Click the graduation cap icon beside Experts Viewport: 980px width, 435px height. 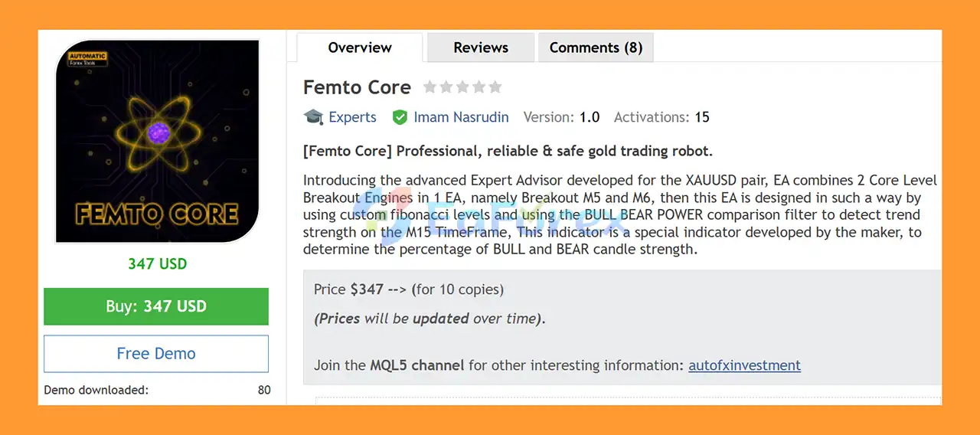coord(313,117)
